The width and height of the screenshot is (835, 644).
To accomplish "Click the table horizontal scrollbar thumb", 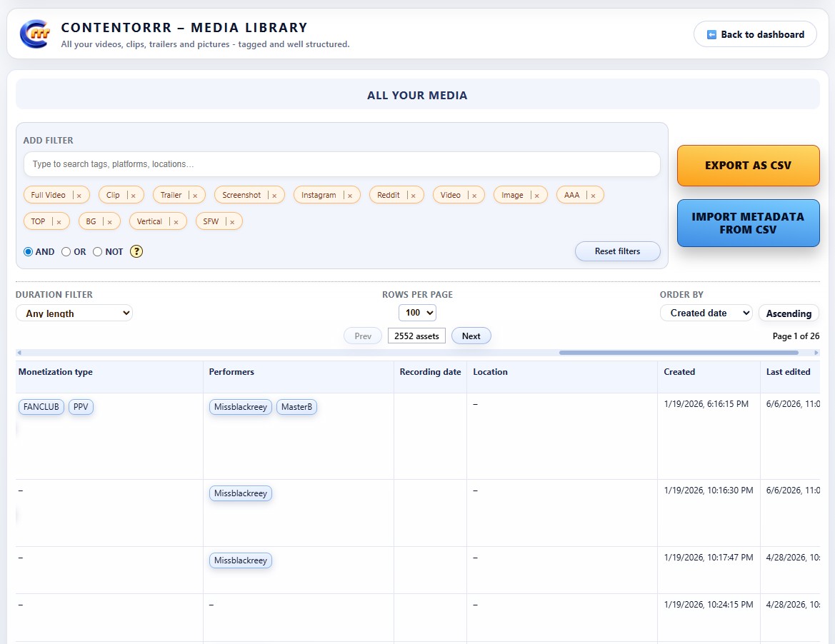I will [x=679, y=352].
